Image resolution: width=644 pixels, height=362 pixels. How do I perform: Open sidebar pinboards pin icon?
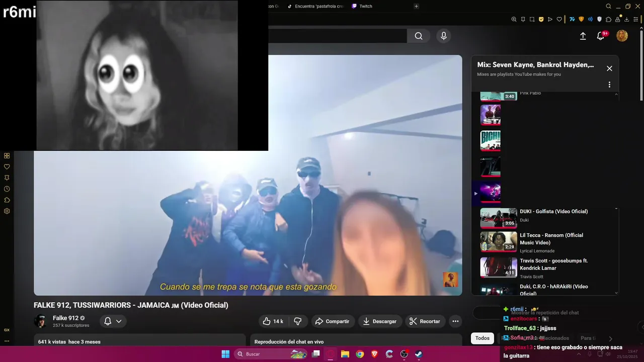tap(7, 178)
